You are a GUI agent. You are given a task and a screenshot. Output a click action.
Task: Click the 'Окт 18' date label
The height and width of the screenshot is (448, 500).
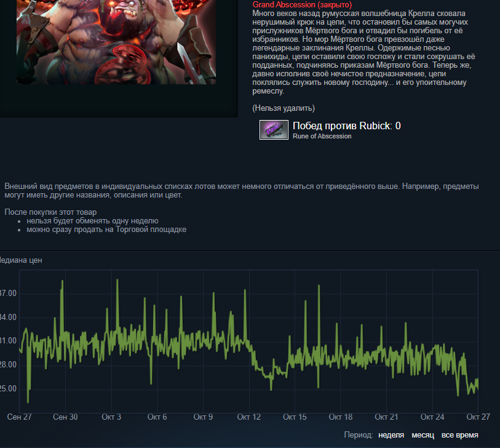click(341, 417)
